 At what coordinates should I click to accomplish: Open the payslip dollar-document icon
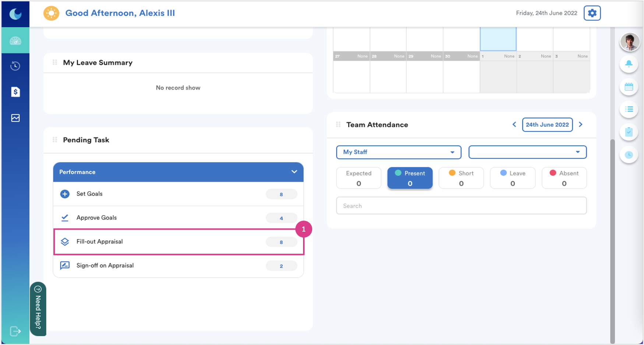coord(15,92)
